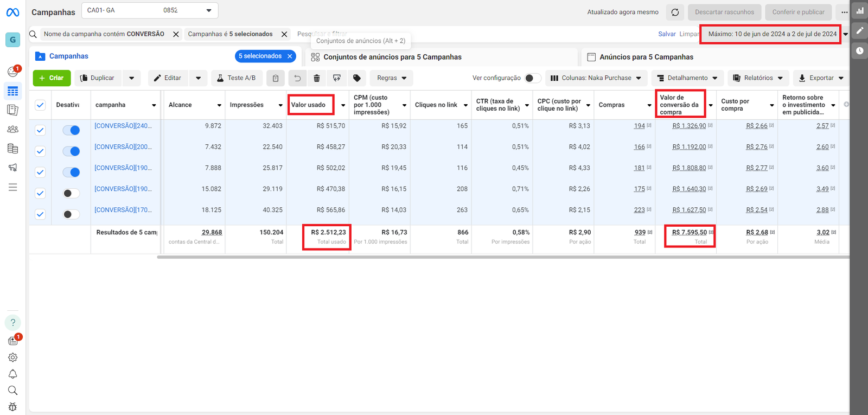Uncheck the select-all campaigns header checkbox
This screenshot has width=868, height=415.
click(x=40, y=105)
